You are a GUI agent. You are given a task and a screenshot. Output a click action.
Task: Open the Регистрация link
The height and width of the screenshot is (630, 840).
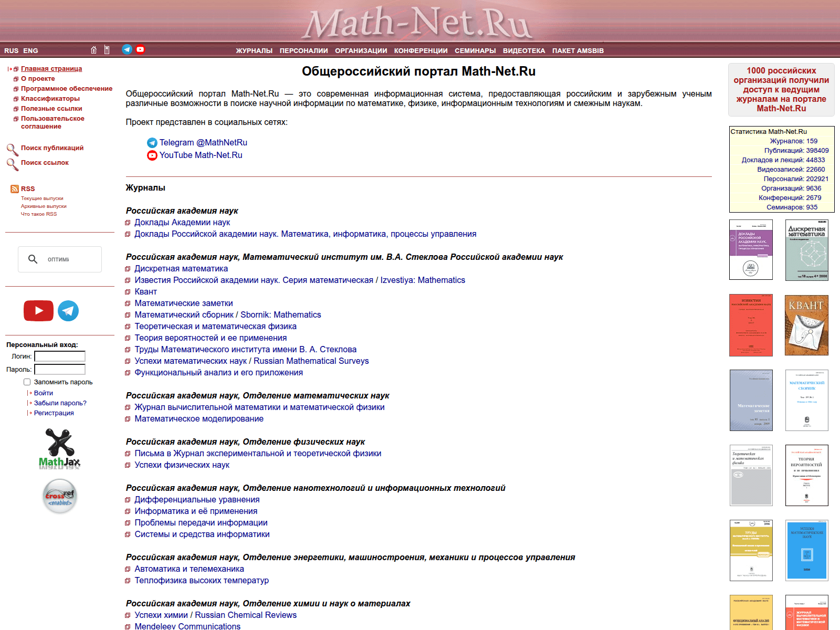click(54, 413)
